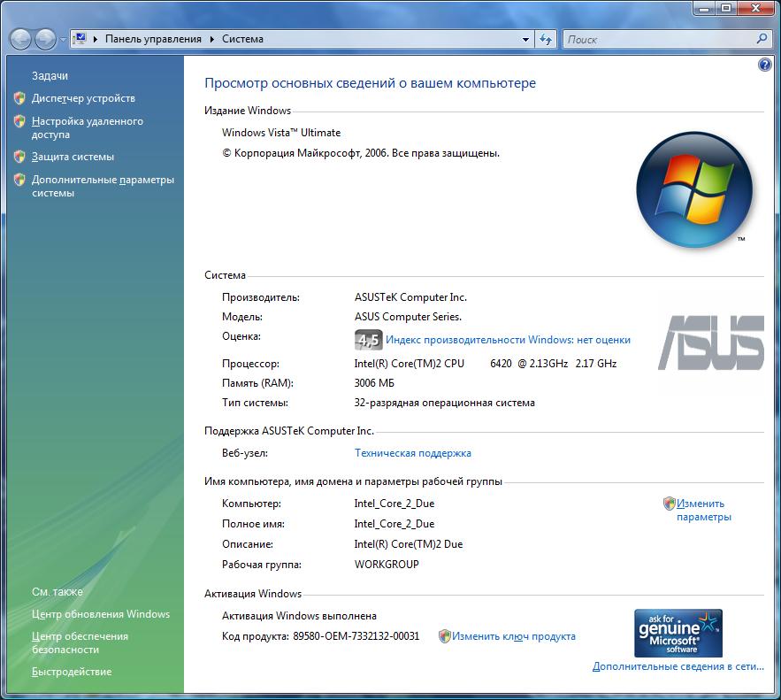
Task: Click shield icon beside Дополнительные параметры системы
Action: 19,180
